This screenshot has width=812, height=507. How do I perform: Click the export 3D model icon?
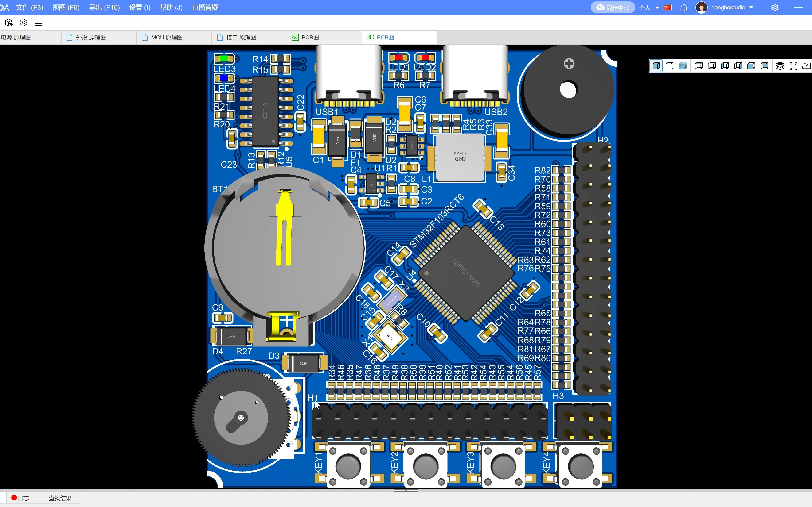[x=9, y=23]
